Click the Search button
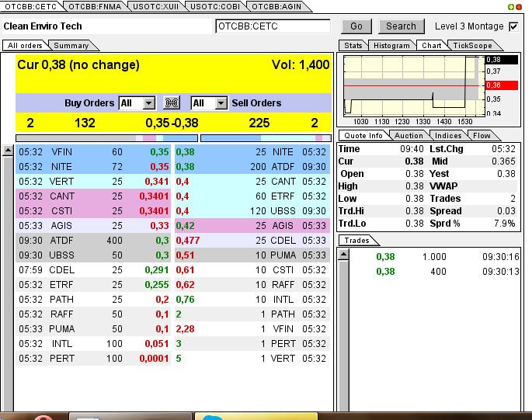 [401, 26]
